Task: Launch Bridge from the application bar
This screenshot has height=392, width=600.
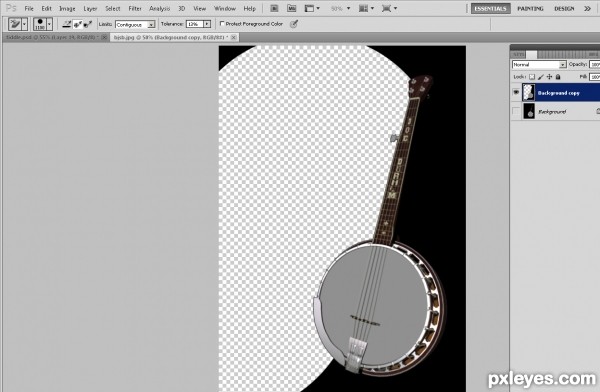Action: click(x=274, y=8)
